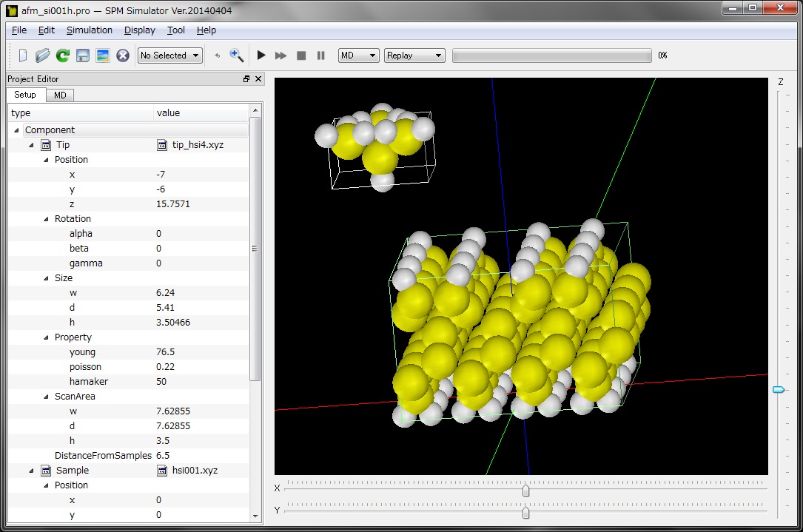Screen dimensions: 803x532
Task: Float the Project Editor panel
Action: point(246,79)
